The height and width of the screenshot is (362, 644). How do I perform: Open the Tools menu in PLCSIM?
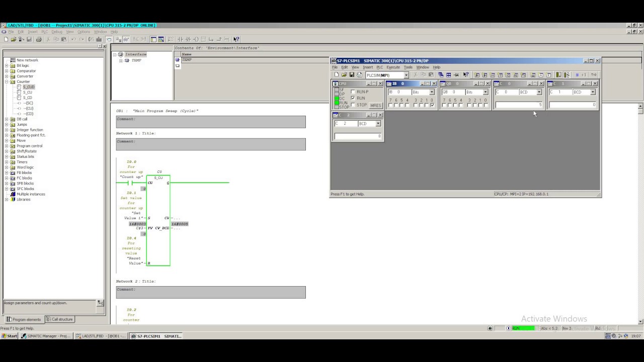click(x=408, y=67)
